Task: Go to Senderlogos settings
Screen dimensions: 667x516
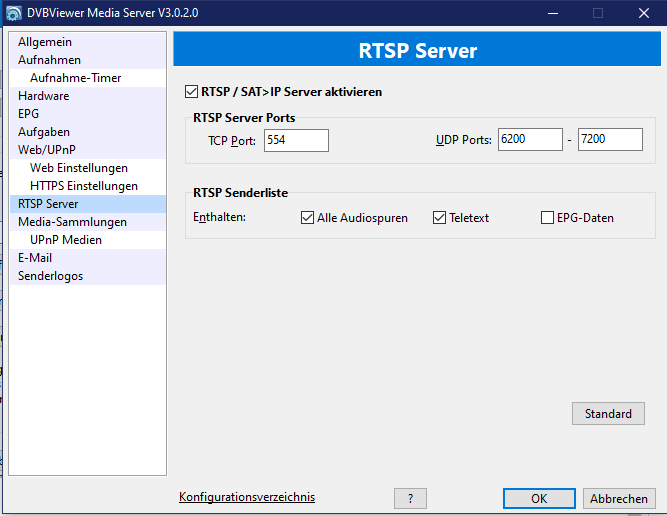Action: 88,276
